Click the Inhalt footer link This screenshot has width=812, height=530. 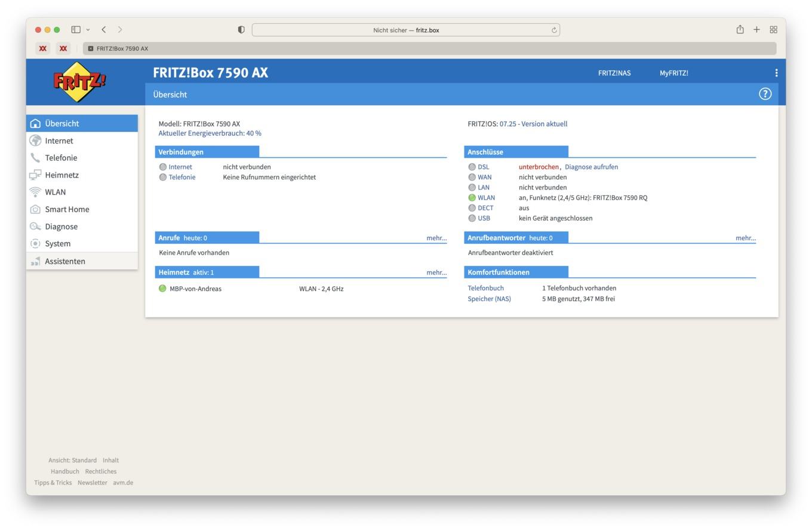click(x=110, y=460)
